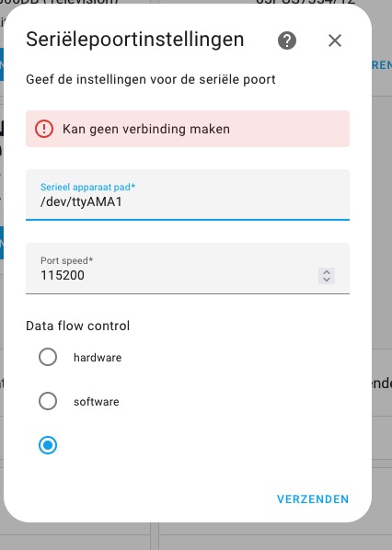Click the Data flow control heading

pyautogui.click(x=78, y=326)
